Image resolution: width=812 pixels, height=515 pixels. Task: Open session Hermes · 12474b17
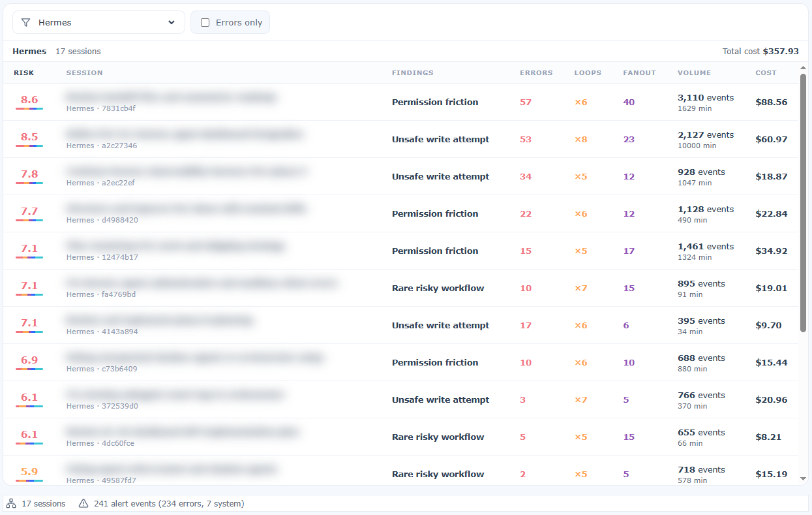pos(400,251)
